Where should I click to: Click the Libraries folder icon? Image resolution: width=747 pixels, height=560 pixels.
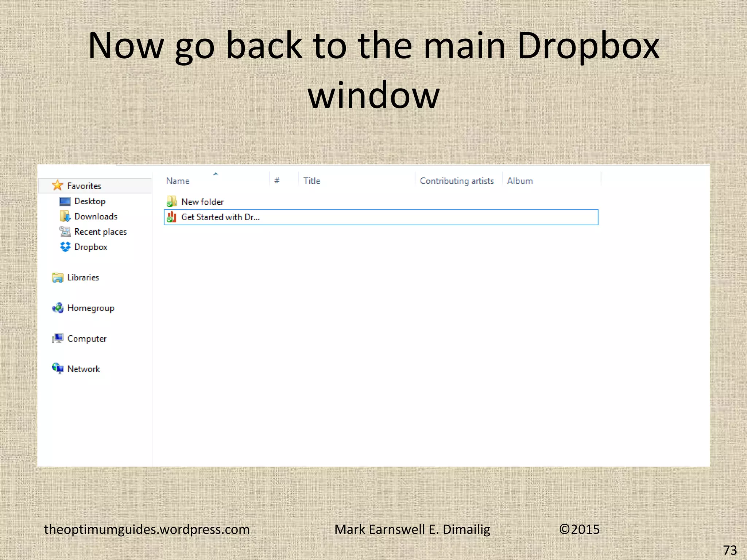tap(57, 277)
